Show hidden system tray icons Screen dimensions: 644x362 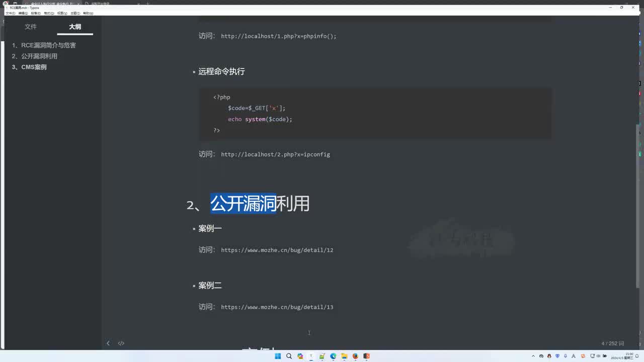[533, 356]
